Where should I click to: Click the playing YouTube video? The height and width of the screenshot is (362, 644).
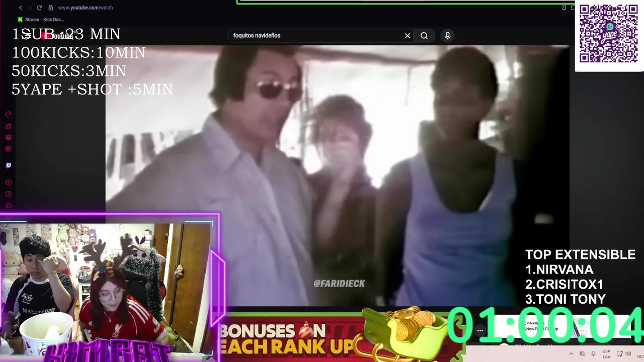tap(337, 175)
